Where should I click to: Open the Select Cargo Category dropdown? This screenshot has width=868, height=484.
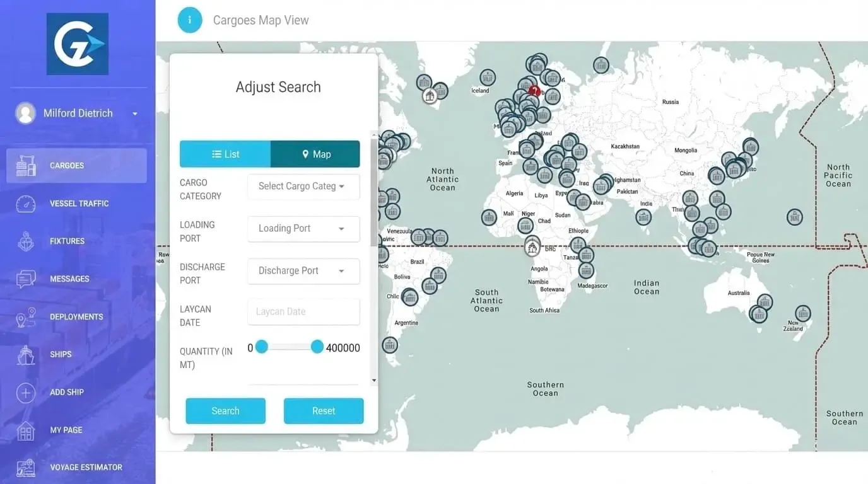[x=303, y=187]
